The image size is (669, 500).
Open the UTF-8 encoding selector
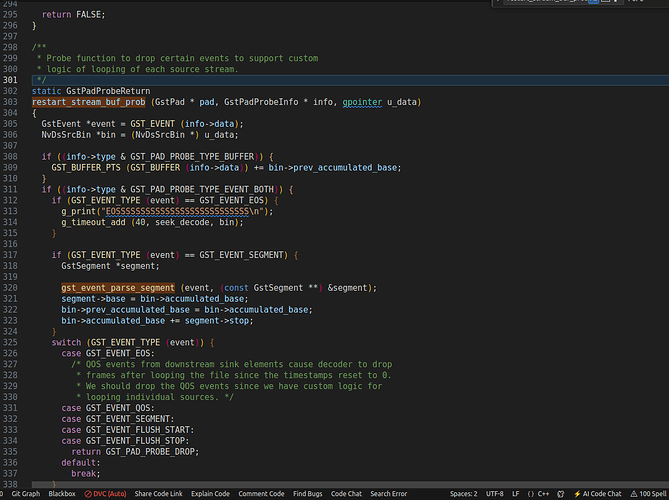[494, 494]
